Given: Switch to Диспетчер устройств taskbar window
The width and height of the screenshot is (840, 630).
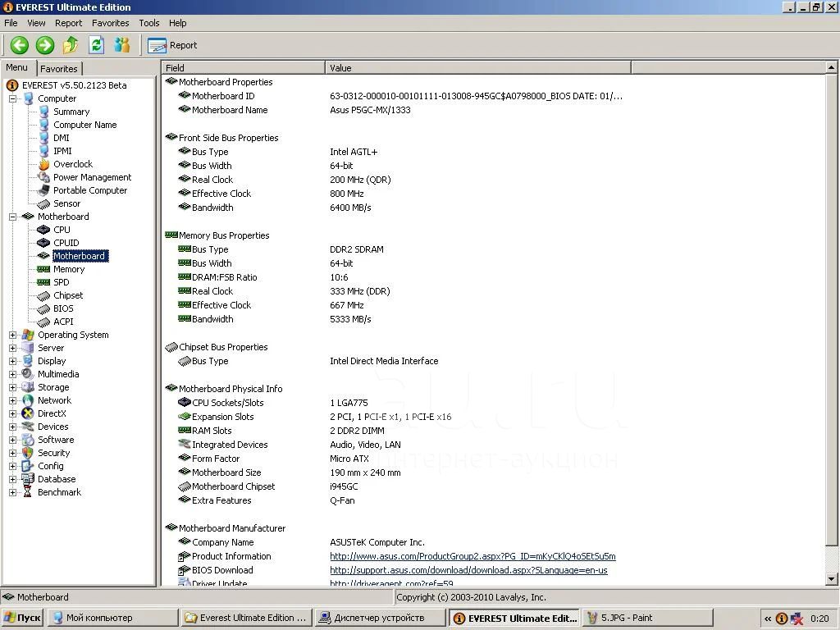Looking at the screenshot, I should pos(380,618).
